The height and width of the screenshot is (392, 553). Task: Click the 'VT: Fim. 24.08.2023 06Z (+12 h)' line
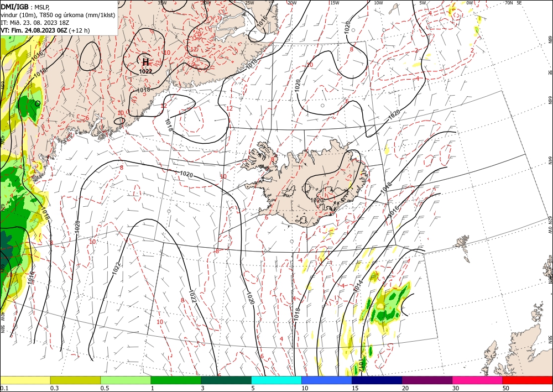click(45, 30)
